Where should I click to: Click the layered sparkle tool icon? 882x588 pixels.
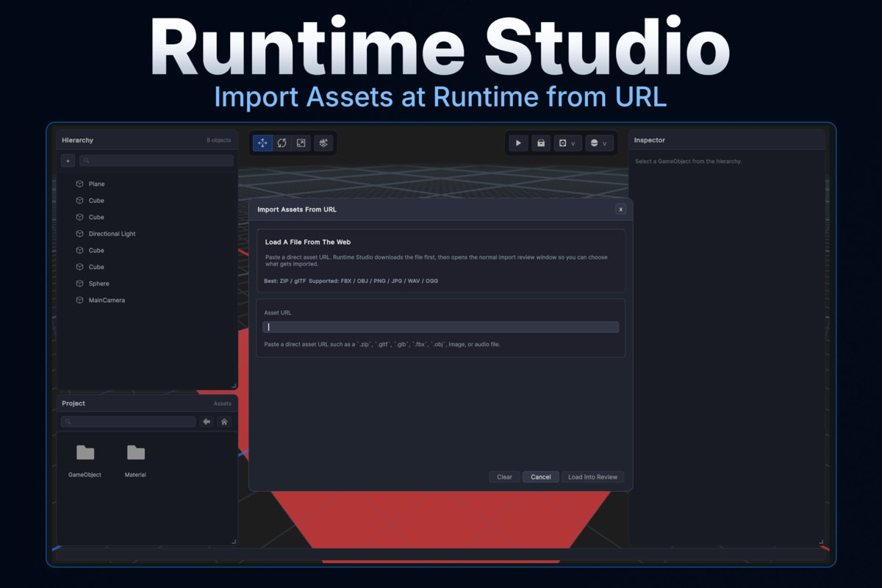[x=324, y=143]
